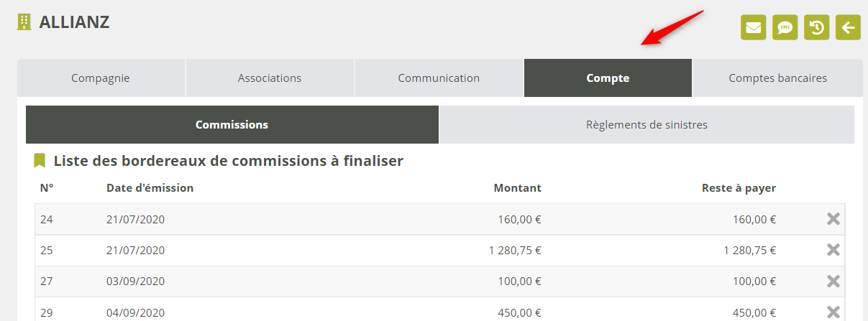
Task: Open the SMS message icon button
Action: click(785, 28)
